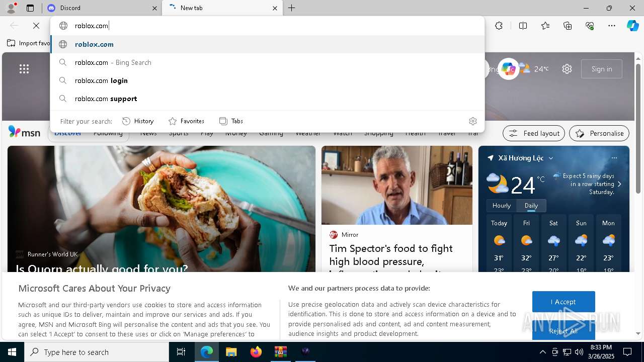Click the msn logo
Screen dimensions: 644x362
(x=24, y=132)
